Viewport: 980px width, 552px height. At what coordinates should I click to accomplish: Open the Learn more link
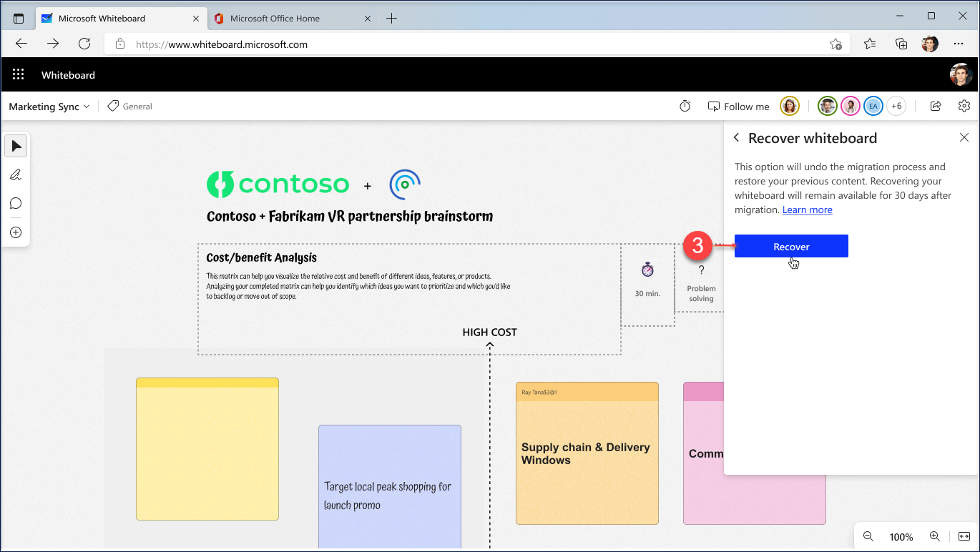807,210
